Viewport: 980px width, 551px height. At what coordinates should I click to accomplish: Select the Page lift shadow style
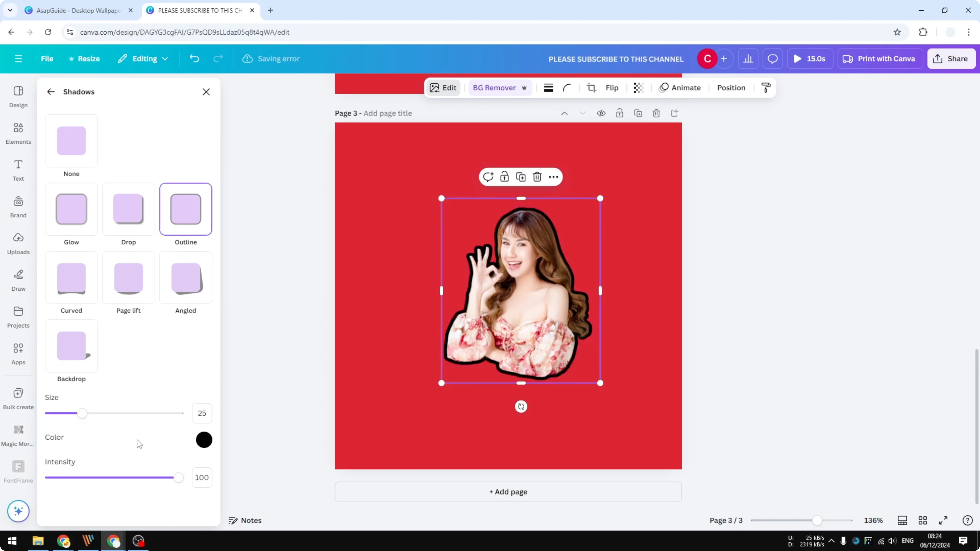(128, 278)
